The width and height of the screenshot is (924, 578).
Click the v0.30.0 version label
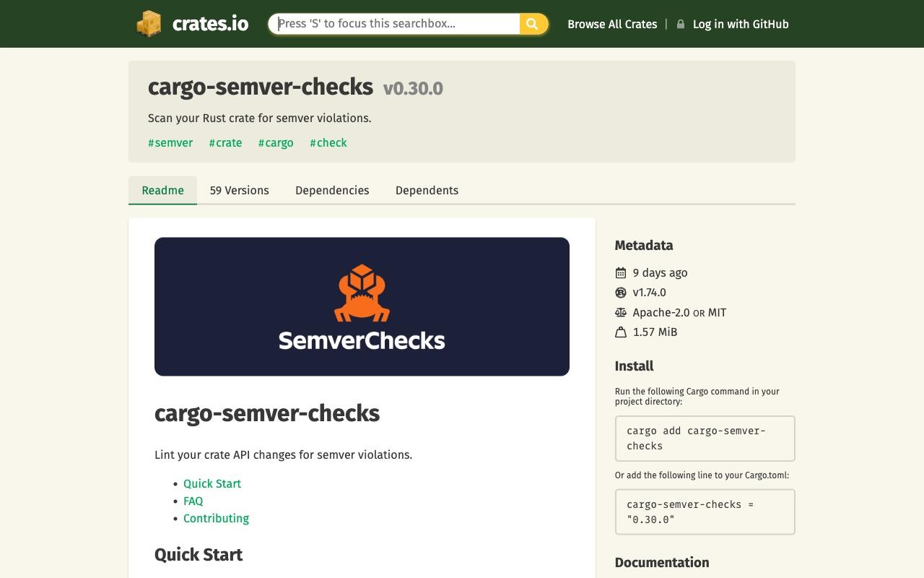pos(413,88)
